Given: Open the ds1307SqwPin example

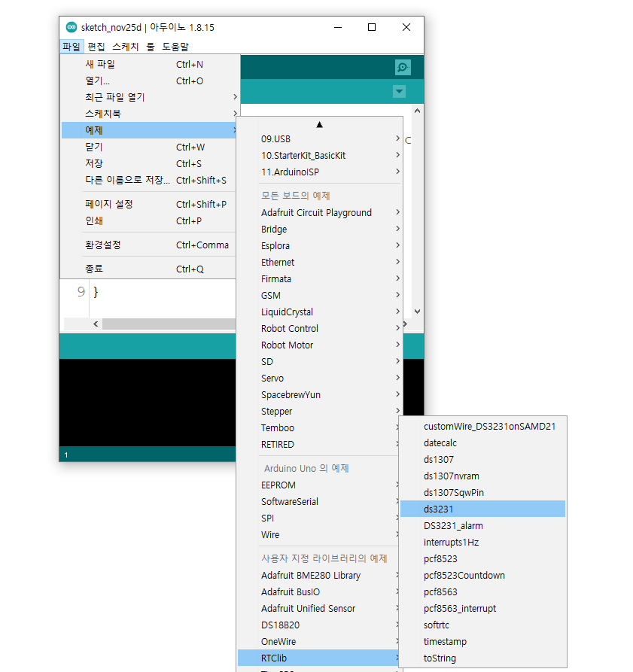Looking at the screenshot, I should (483, 493).
